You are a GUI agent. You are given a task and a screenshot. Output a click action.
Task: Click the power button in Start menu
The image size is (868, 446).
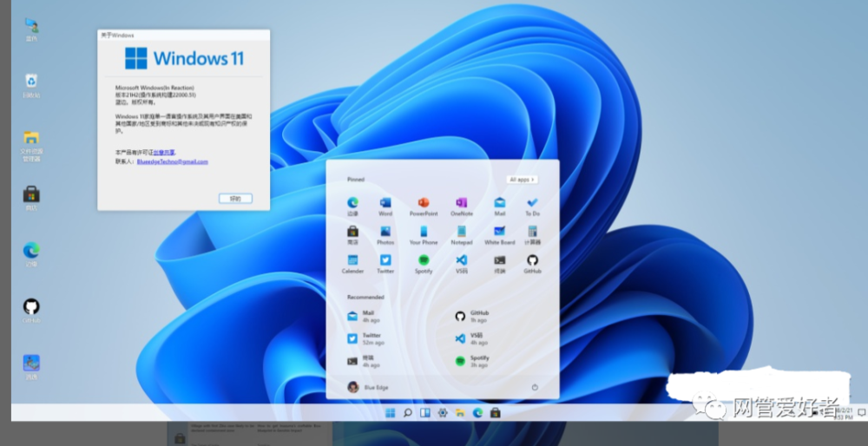(535, 387)
